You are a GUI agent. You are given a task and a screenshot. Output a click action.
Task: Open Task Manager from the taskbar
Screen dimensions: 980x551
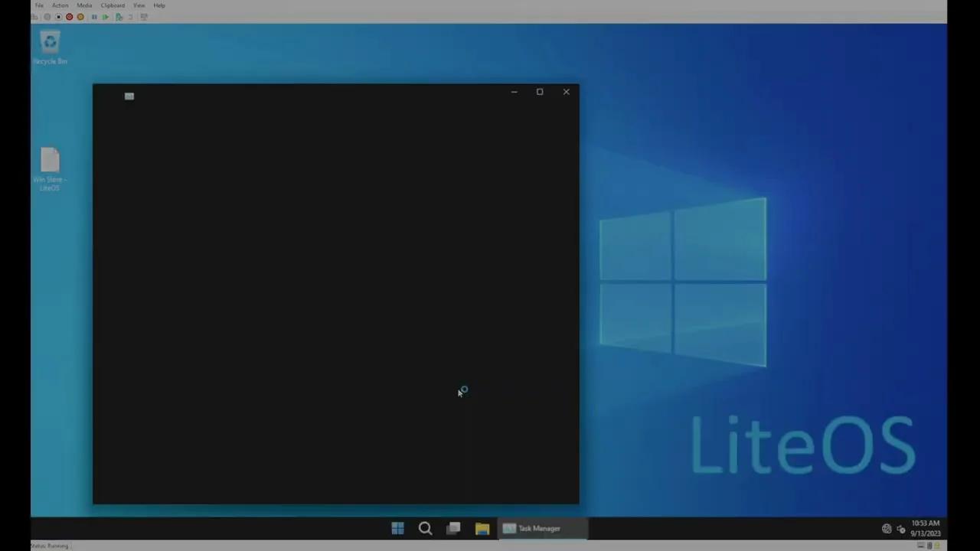point(536,528)
